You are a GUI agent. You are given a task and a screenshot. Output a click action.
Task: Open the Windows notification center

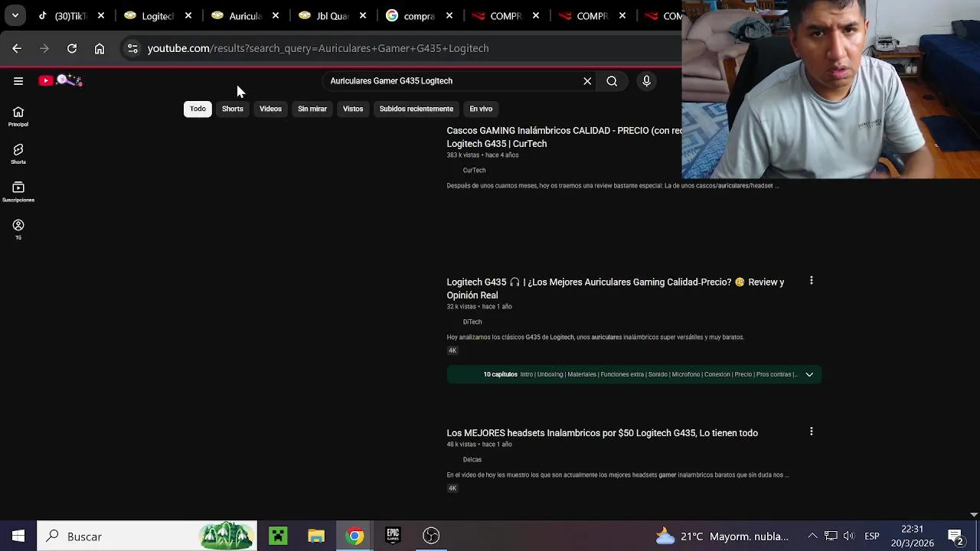(x=955, y=536)
